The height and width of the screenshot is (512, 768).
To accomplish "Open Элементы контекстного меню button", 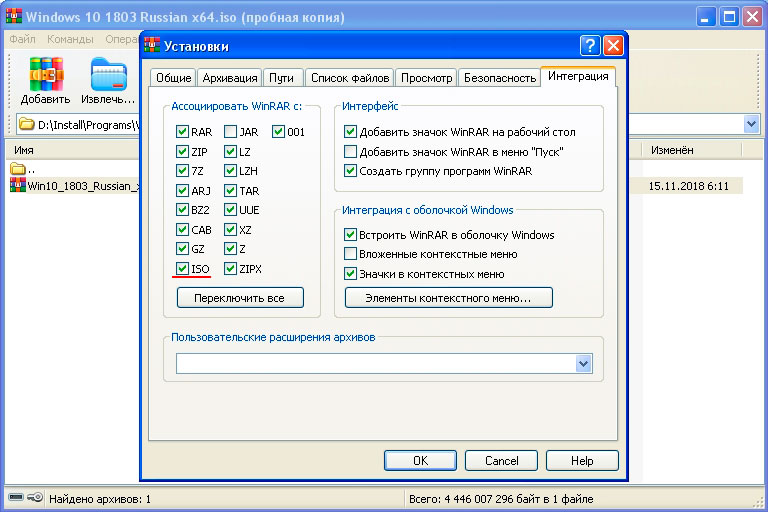I will coord(449,298).
